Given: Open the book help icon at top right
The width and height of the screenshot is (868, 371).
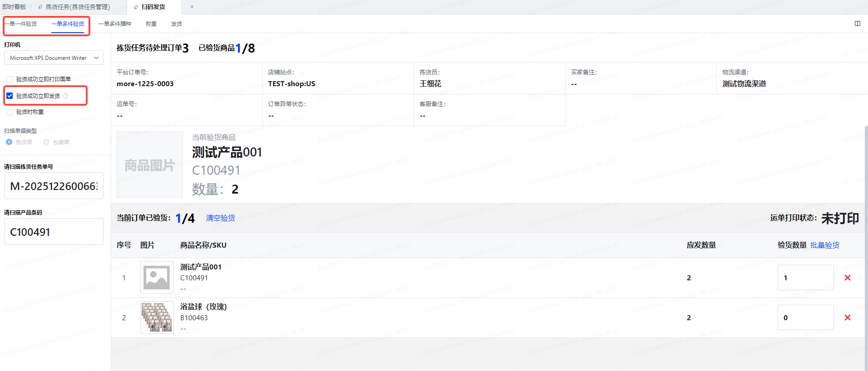Looking at the screenshot, I should (857, 24).
